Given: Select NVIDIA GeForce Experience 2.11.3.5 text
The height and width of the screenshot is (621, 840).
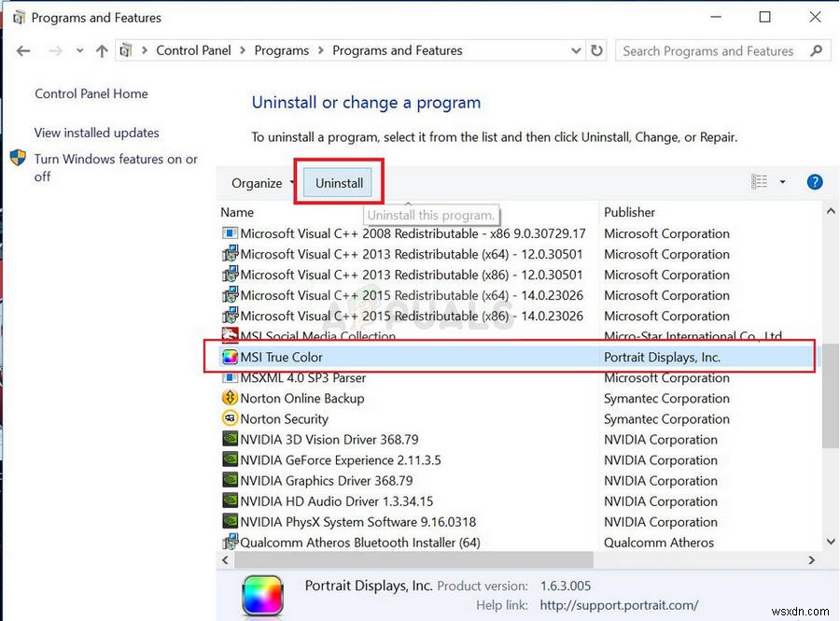Looking at the screenshot, I should [341, 459].
